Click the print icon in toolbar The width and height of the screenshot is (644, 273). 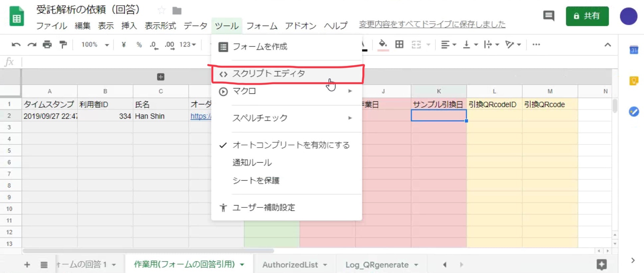(x=47, y=44)
